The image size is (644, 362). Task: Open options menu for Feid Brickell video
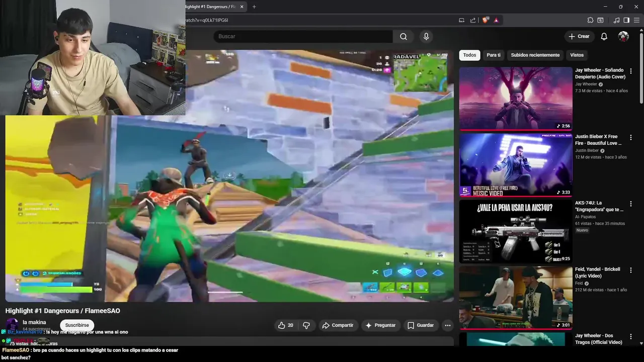point(631,270)
